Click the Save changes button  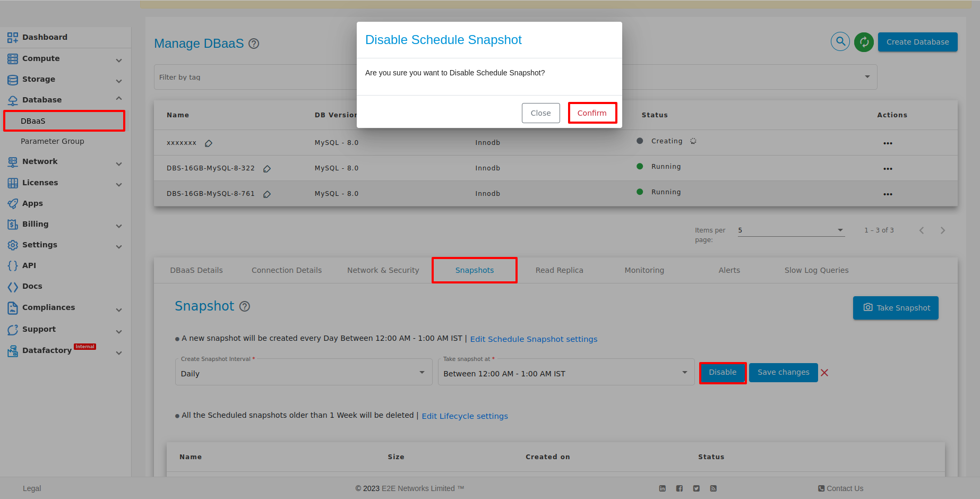point(784,373)
